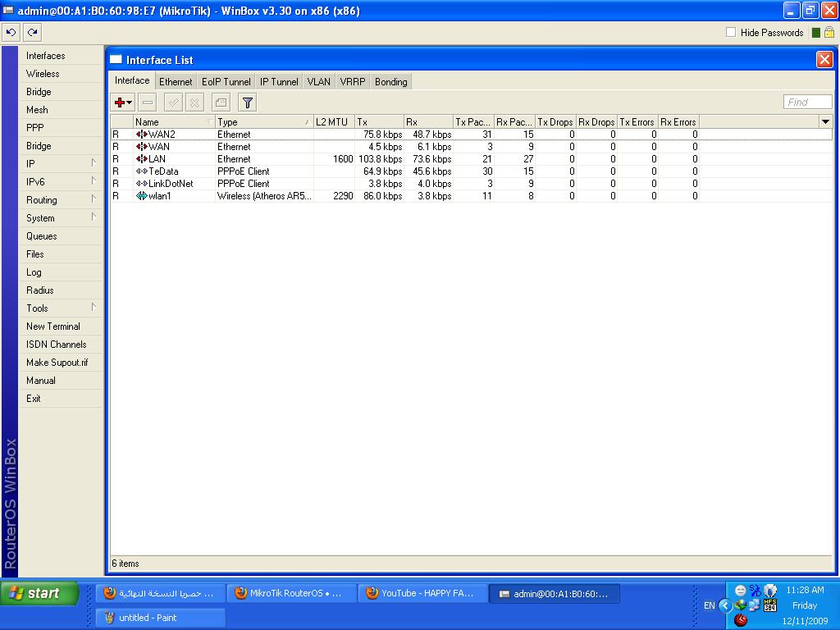
Task: Click the Firefox icon on YouTube taskbar item
Action: (372, 593)
